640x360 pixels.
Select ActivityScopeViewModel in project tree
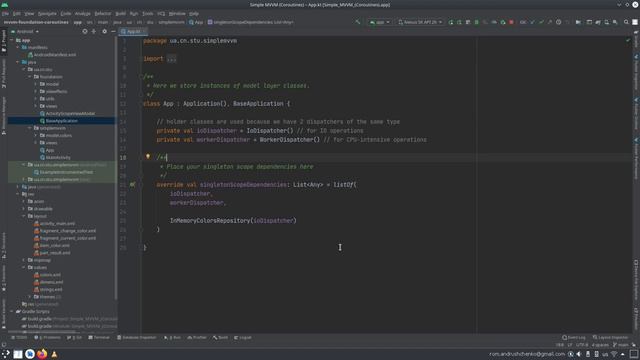[70, 113]
